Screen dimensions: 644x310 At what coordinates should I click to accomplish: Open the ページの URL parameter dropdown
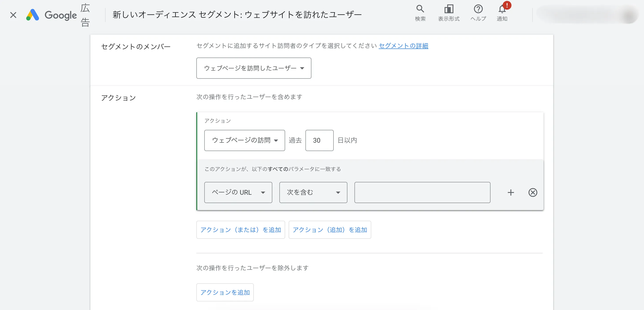(238, 192)
